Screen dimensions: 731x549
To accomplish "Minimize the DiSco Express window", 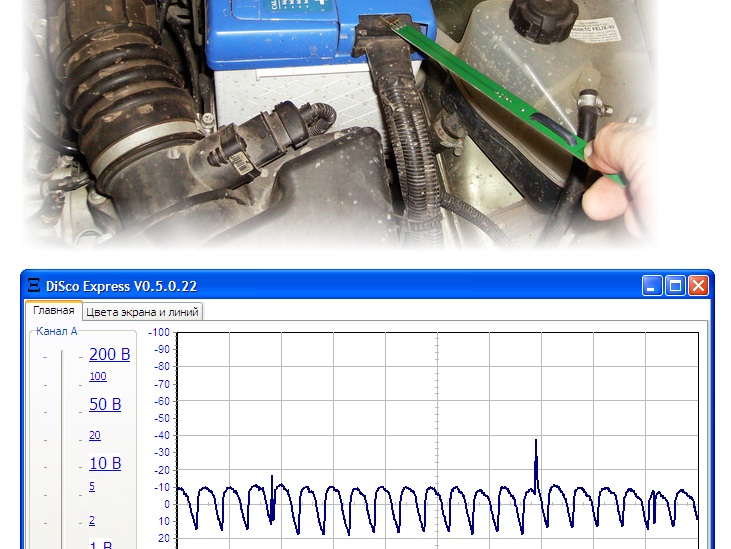I will pos(652,286).
